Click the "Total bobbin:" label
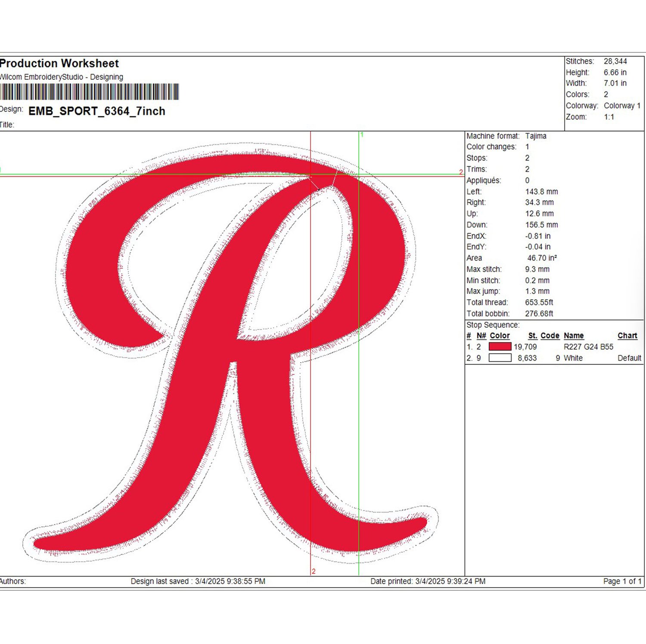This screenshot has height=644, width=646. pos(488,313)
